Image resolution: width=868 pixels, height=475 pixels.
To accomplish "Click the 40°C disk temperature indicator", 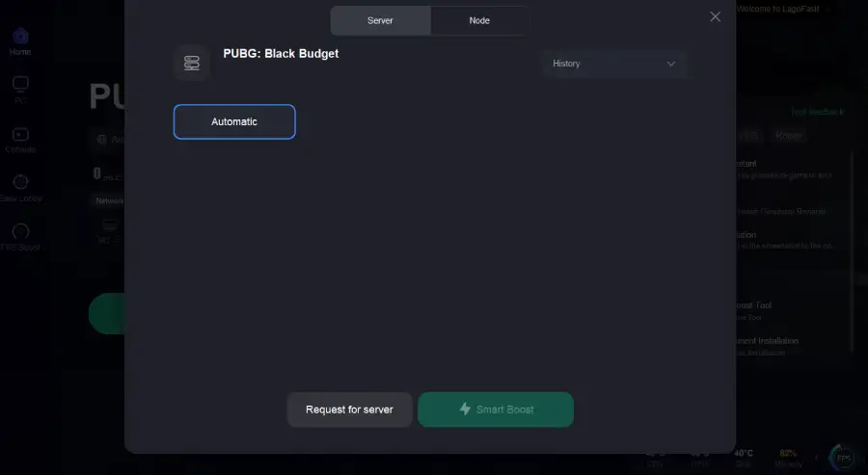I will click(743, 457).
